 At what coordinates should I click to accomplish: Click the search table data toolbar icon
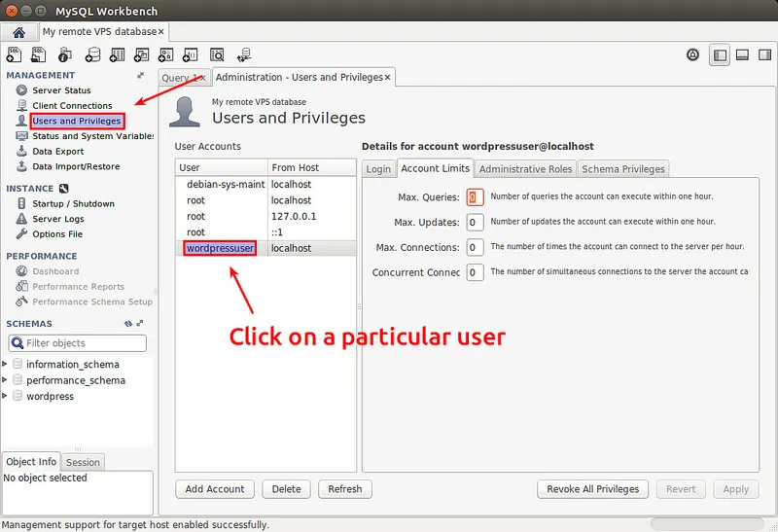coord(217,54)
